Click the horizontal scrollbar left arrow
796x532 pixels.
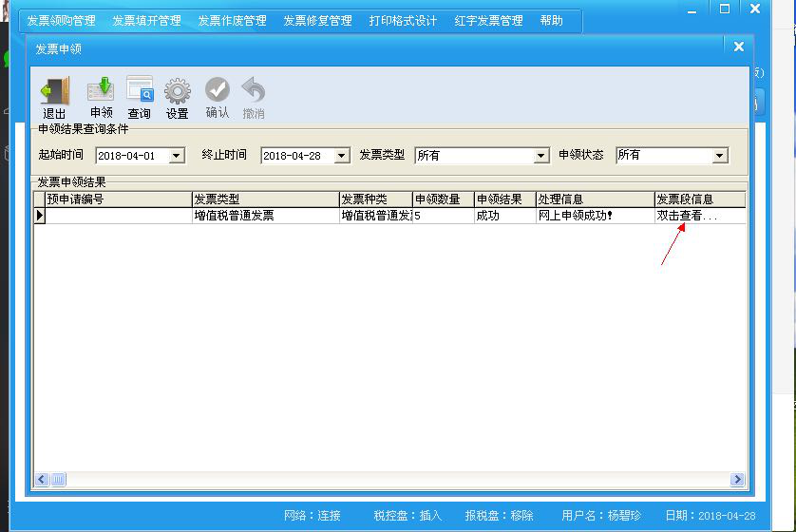tap(42, 480)
